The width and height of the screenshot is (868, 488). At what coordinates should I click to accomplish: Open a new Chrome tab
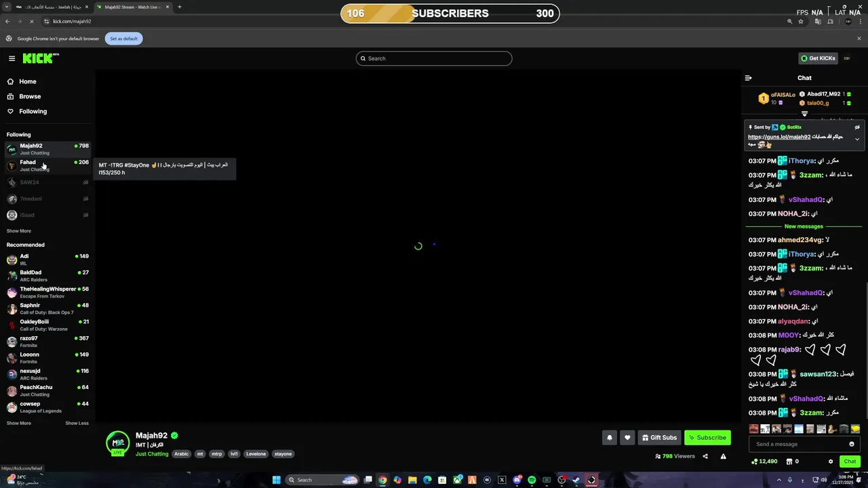[179, 7]
